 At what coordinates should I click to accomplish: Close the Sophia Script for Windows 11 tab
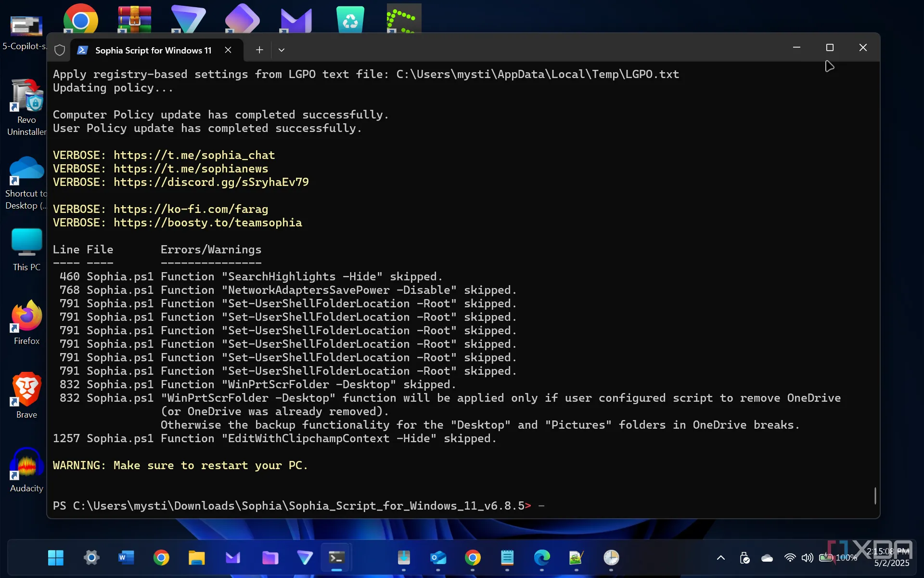tap(228, 50)
